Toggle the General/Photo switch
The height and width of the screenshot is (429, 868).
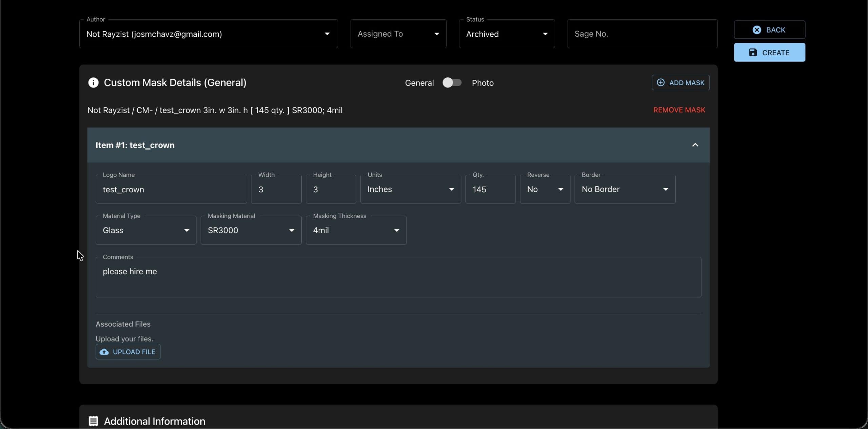point(452,82)
